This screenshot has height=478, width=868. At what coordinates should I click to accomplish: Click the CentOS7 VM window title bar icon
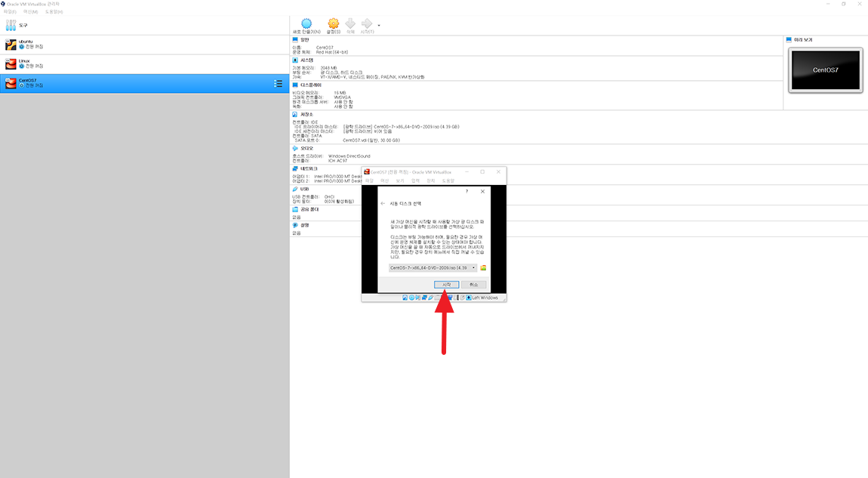click(367, 171)
